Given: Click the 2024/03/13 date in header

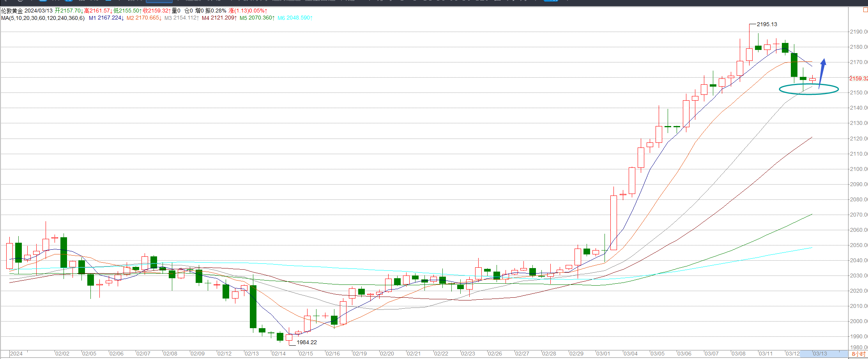Looking at the screenshot, I should coord(39,11).
